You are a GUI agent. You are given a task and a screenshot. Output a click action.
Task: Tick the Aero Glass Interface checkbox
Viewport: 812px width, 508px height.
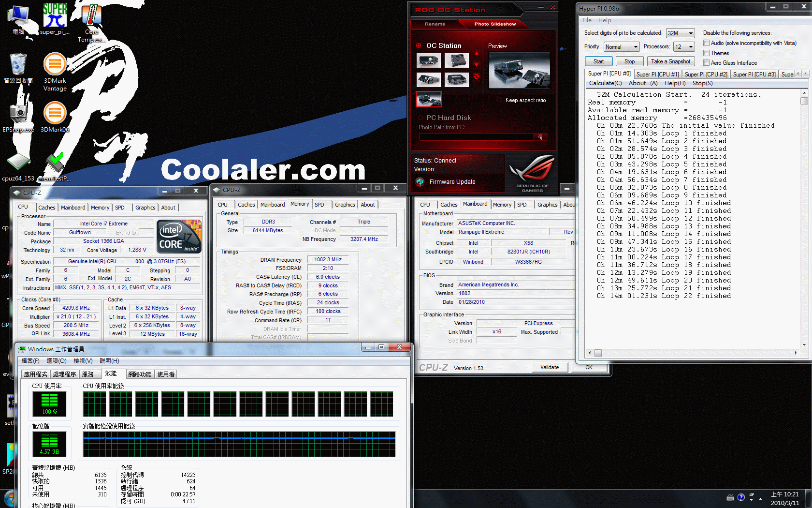pyautogui.click(x=706, y=63)
